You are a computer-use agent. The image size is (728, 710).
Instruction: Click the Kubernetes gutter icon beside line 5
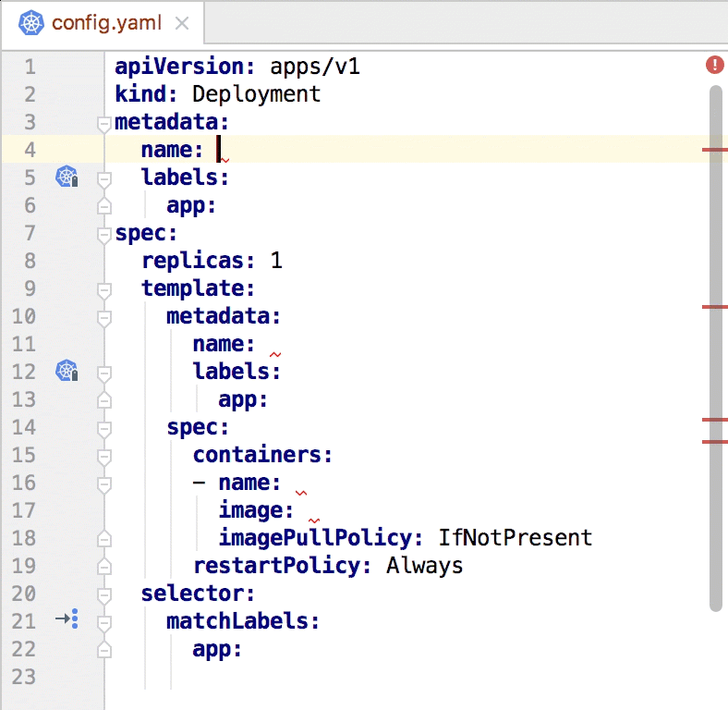coord(67,177)
